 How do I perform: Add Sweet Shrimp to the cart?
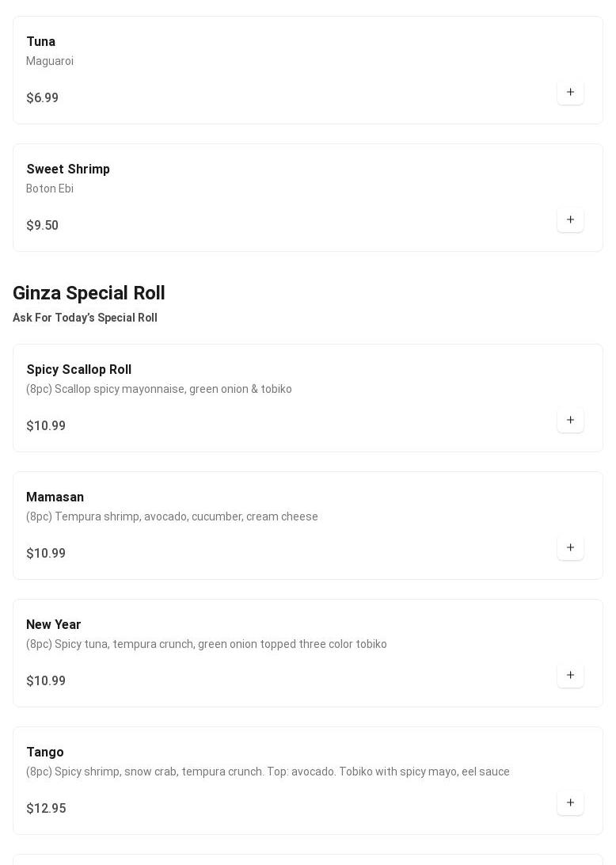coord(570,220)
